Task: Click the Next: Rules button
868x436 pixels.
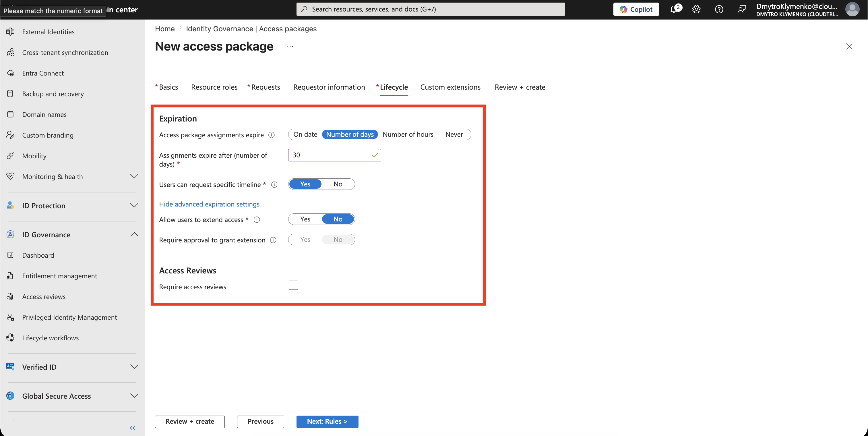Action: coord(327,422)
